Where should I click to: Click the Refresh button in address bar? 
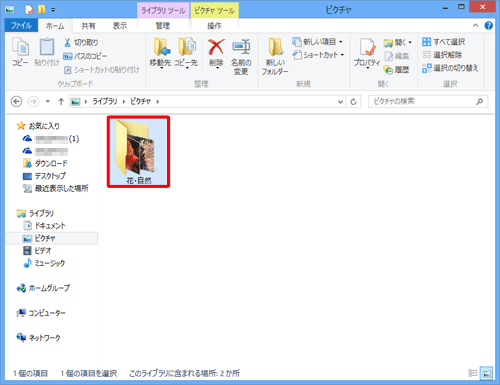coord(353,102)
